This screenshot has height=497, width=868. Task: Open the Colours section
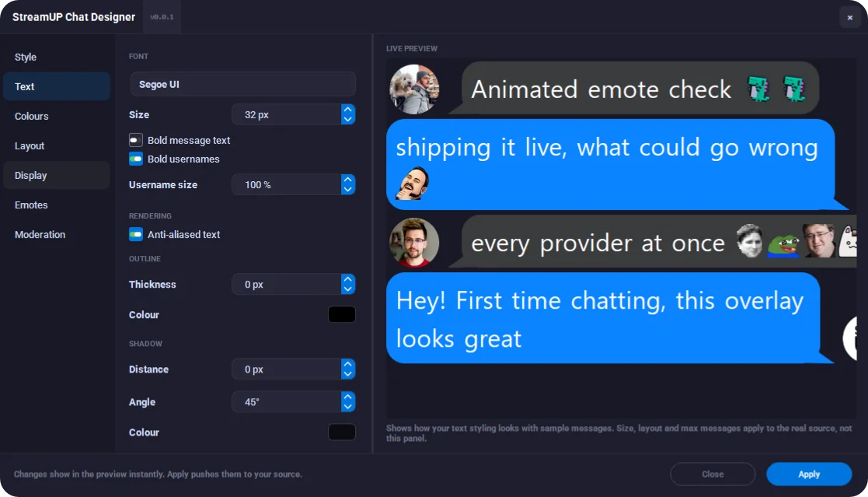click(x=57, y=117)
